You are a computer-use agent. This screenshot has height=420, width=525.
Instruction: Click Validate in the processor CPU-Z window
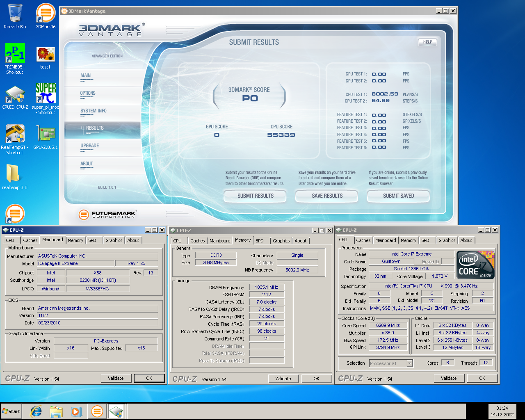click(449, 378)
